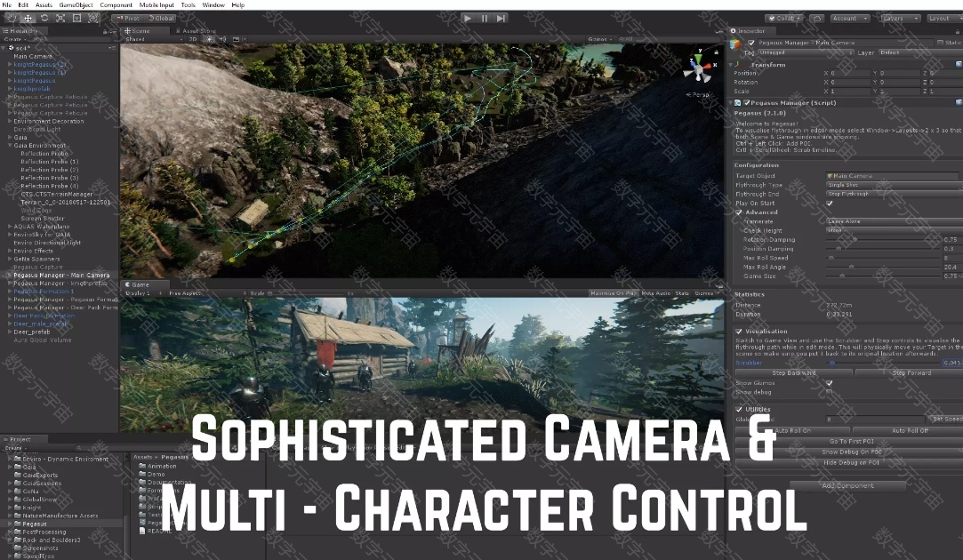Select the Rect transform tool

click(77, 18)
